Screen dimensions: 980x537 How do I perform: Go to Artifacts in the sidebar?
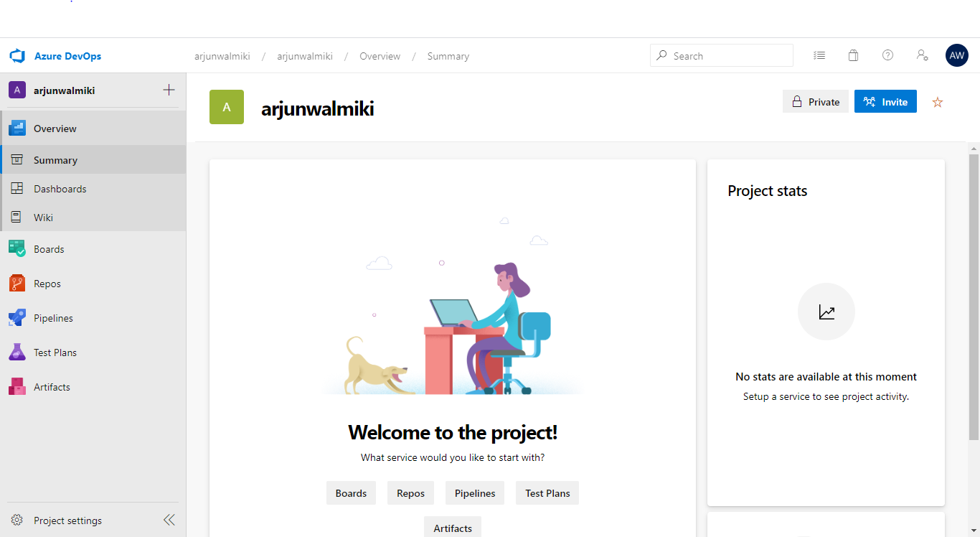pyautogui.click(x=93, y=387)
